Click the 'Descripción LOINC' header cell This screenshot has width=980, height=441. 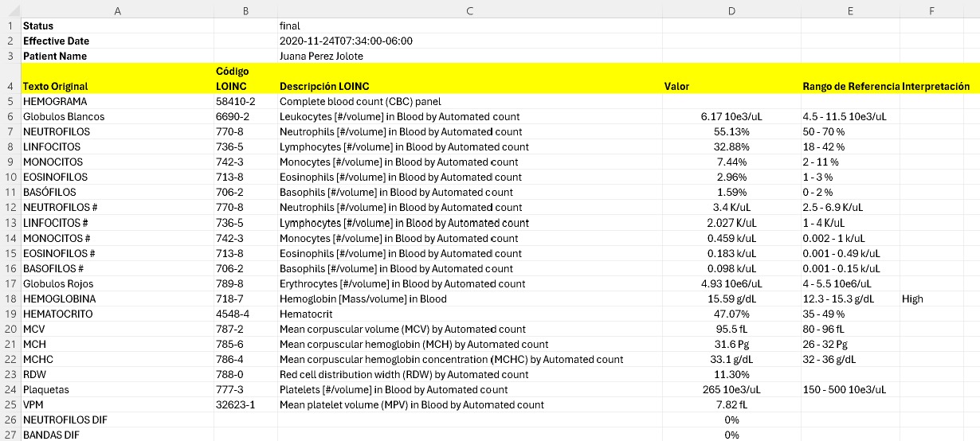469,79
